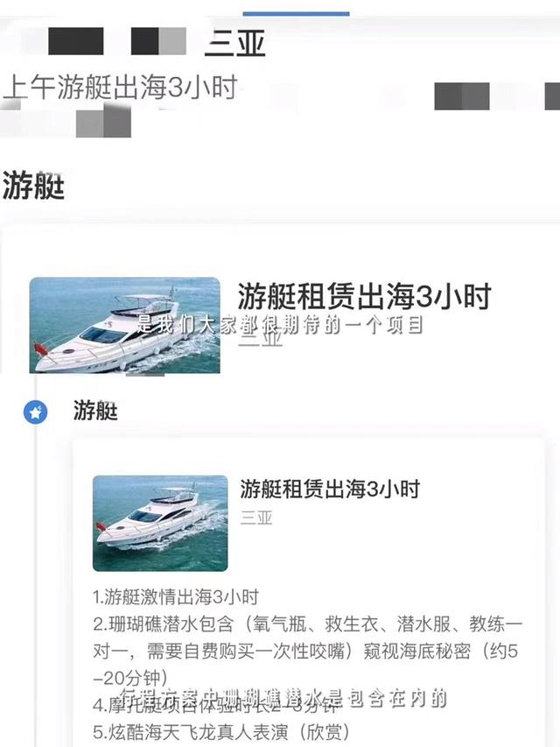The width and height of the screenshot is (560, 747).
Task: Open the large 游艇租赁出海3小时 title
Action: click(x=364, y=296)
